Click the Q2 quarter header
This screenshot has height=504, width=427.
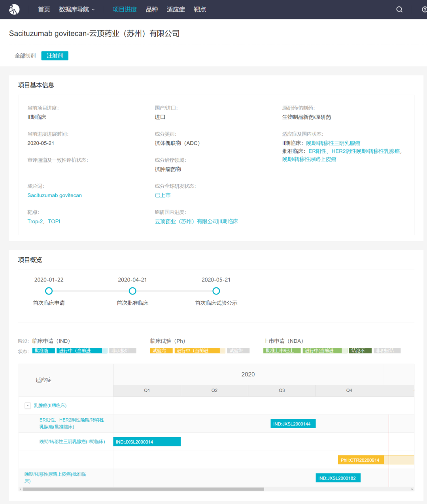(x=214, y=391)
